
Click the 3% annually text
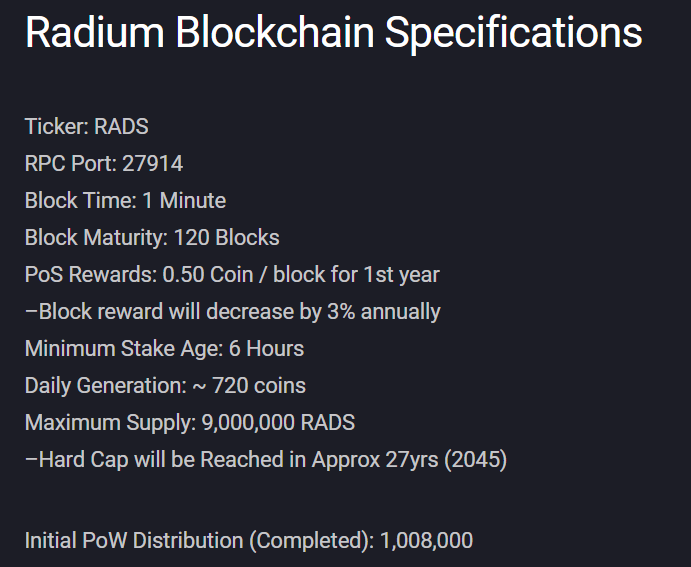click(383, 312)
